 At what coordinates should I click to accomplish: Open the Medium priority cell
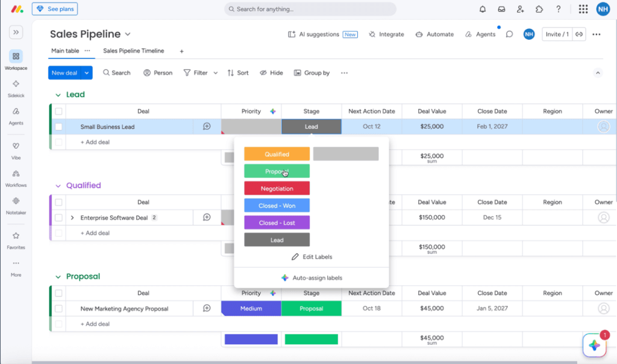click(251, 309)
